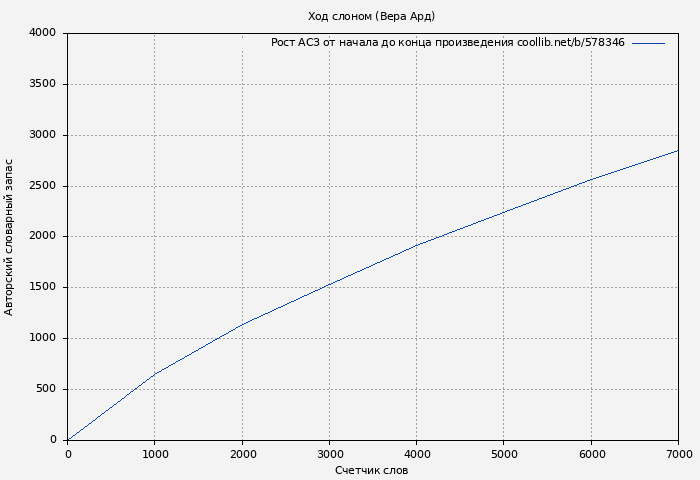Click the y-axis tick label 1500

[x=42, y=288]
